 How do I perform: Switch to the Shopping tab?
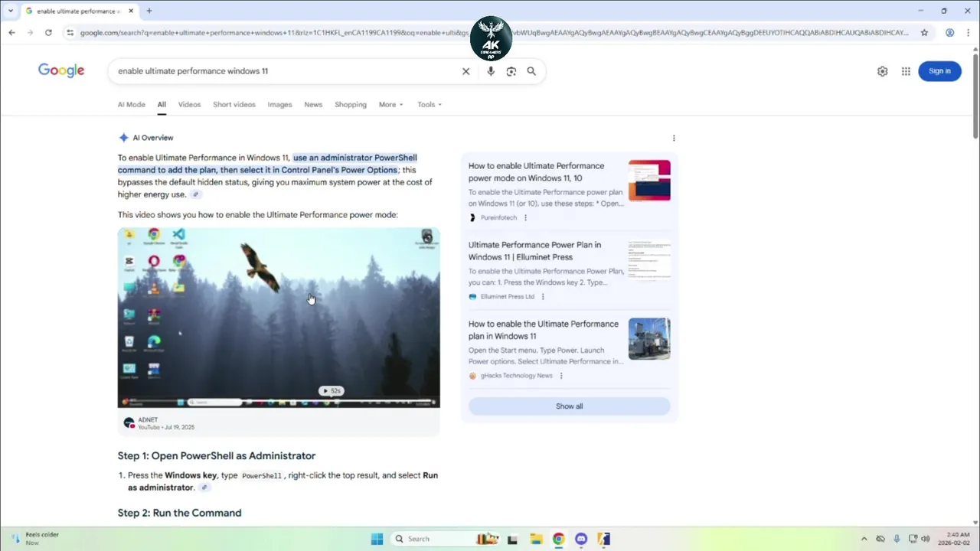[x=351, y=105]
